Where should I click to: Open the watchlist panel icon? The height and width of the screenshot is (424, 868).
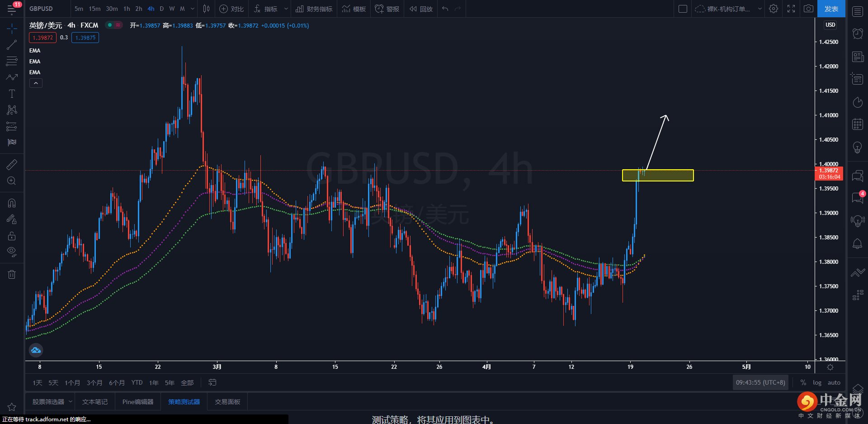pyautogui.click(x=858, y=11)
